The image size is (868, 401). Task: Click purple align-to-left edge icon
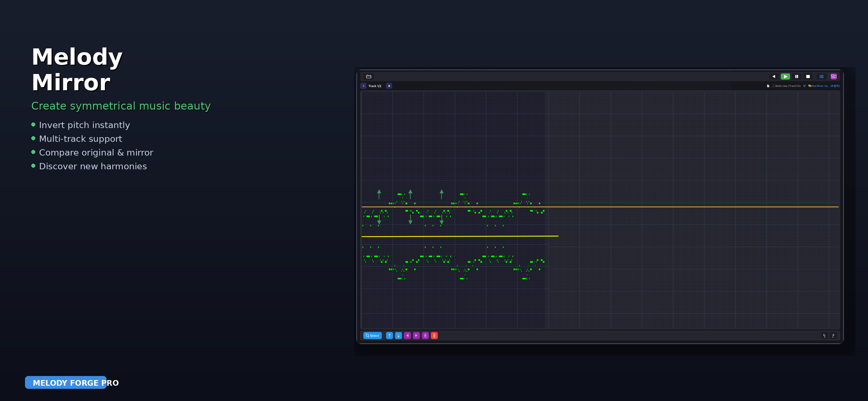[x=416, y=335]
